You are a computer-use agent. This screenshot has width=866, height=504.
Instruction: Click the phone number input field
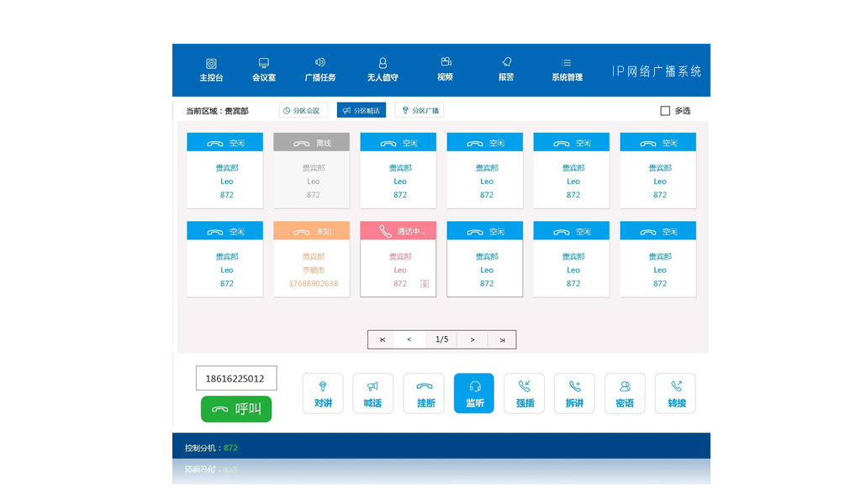coord(235,378)
